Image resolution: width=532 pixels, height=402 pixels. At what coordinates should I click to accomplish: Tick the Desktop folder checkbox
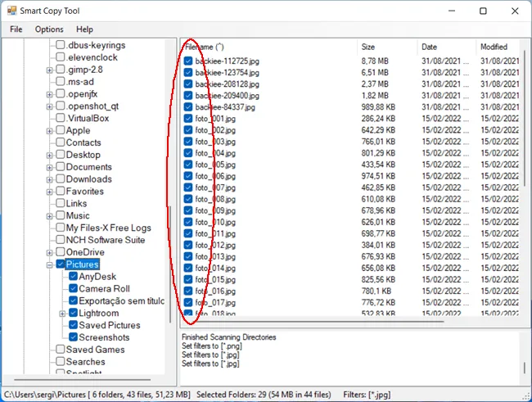60,155
